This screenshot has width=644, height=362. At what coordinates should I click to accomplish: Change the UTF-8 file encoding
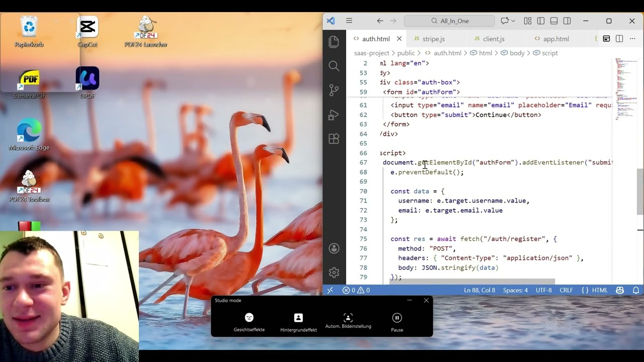[x=544, y=290]
